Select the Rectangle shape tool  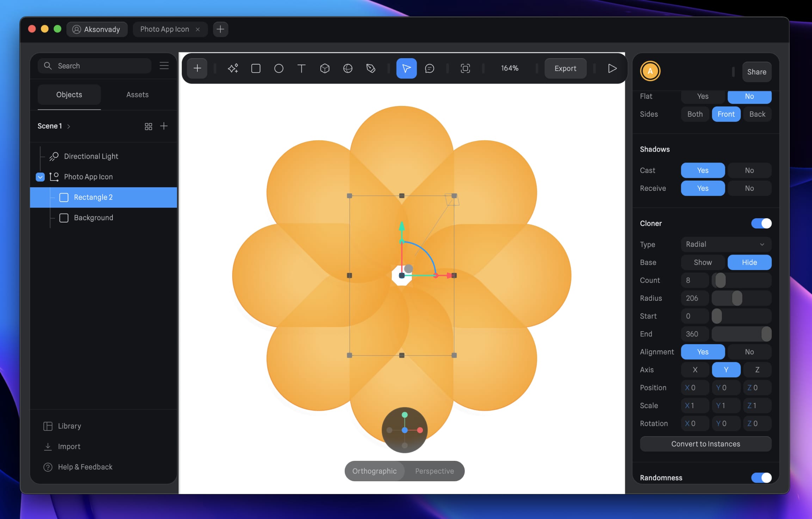point(256,68)
